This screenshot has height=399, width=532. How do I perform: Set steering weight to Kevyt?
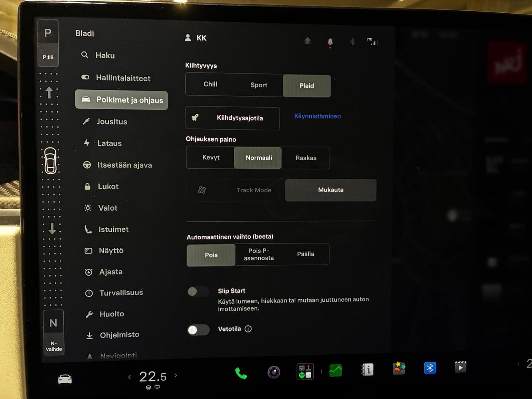tap(211, 158)
